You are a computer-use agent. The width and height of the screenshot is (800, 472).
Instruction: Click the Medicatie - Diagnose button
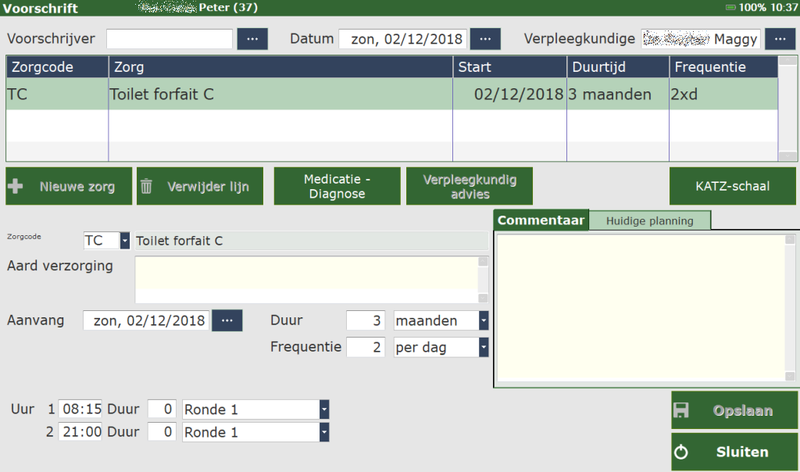[x=336, y=186]
